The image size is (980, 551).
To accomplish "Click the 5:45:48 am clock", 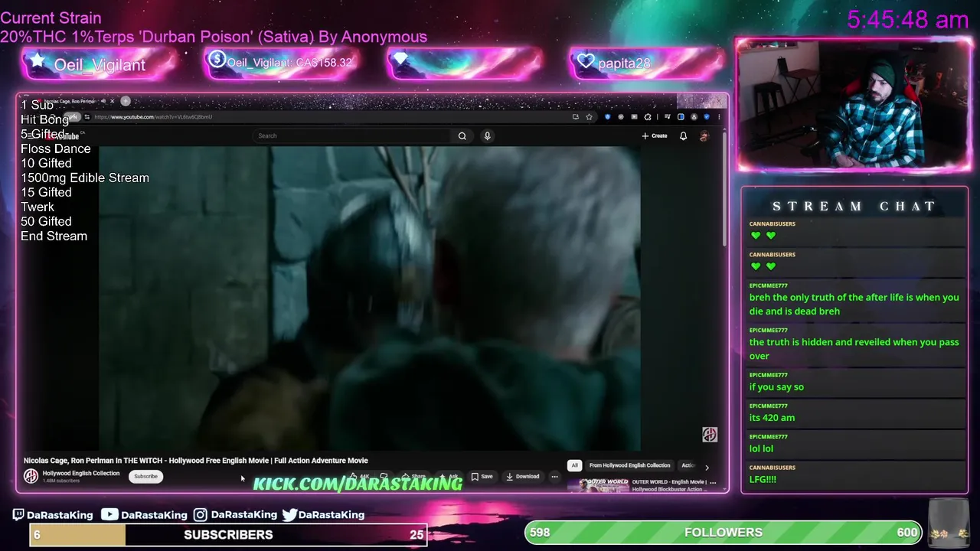I will tap(908, 20).
